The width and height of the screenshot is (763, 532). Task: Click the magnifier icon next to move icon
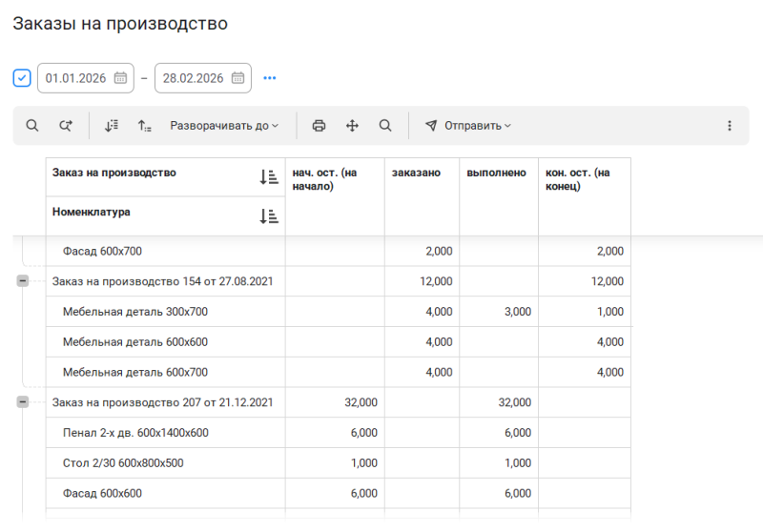[385, 126]
